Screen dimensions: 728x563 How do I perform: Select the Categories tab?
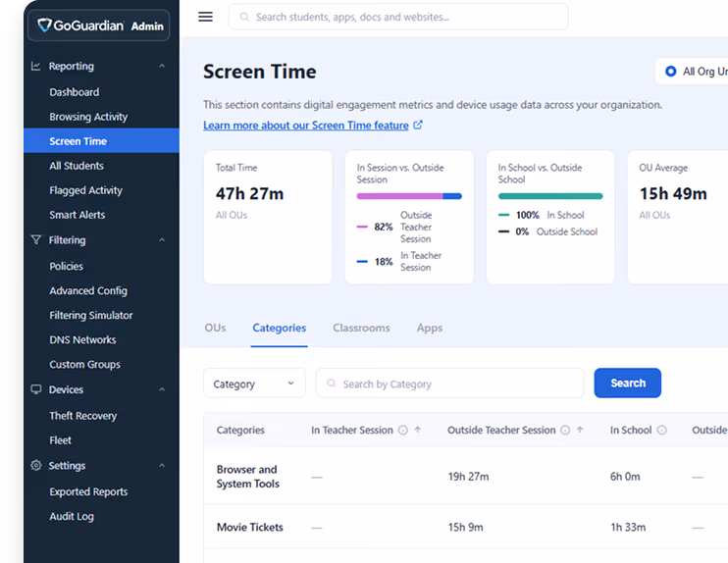[x=279, y=328]
